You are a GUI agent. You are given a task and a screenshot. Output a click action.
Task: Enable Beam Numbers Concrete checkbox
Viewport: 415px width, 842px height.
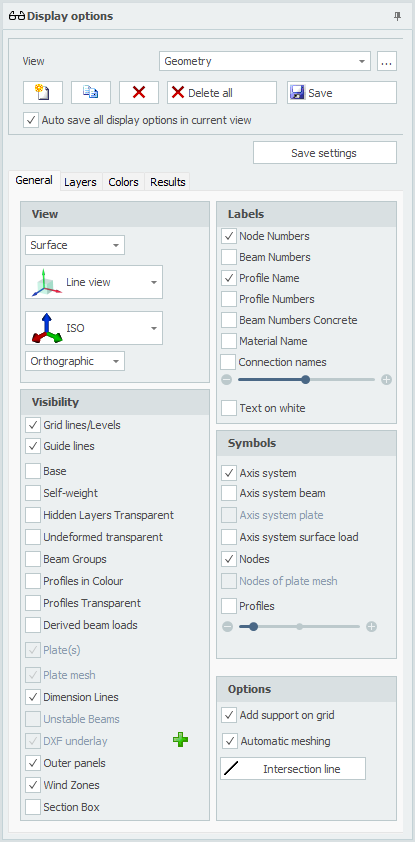(229, 320)
